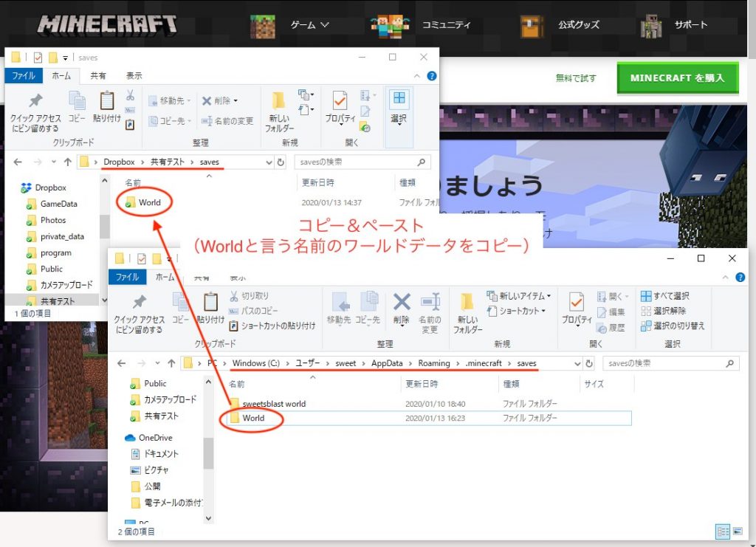Click Select all (すべて選択)

(665, 296)
